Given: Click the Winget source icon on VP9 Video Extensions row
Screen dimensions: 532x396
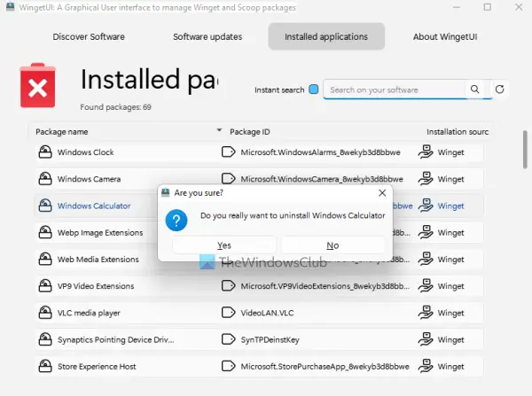Looking at the screenshot, I should [426, 286].
